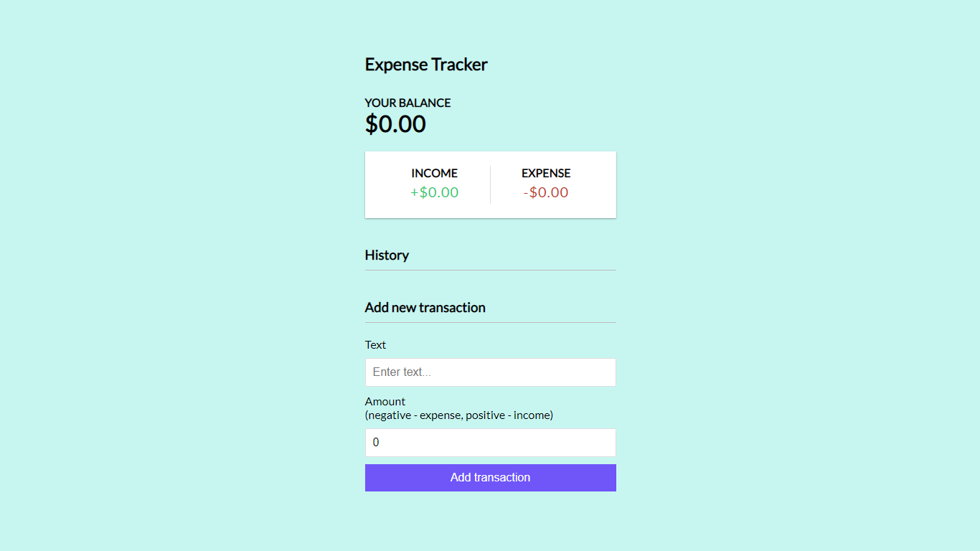Click the Text field label
Screen dimensions: 980x551
[375, 345]
